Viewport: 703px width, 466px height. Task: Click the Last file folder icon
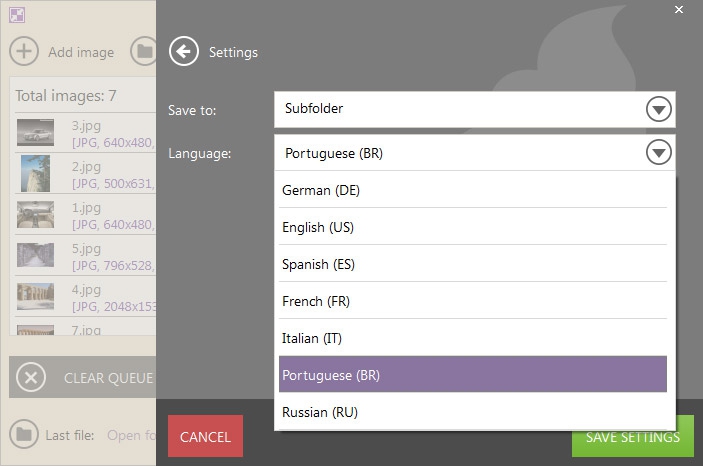[23, 435]
